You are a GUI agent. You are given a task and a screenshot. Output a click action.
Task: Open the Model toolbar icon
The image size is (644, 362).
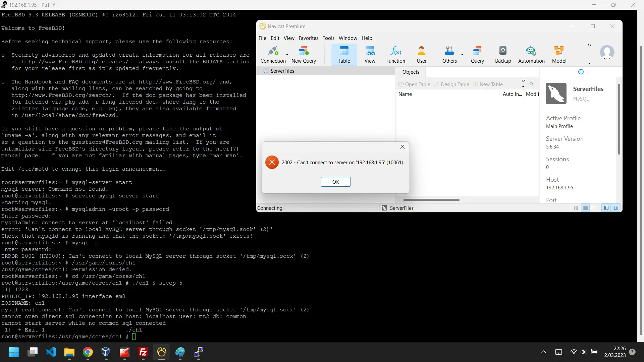point(559,55)
